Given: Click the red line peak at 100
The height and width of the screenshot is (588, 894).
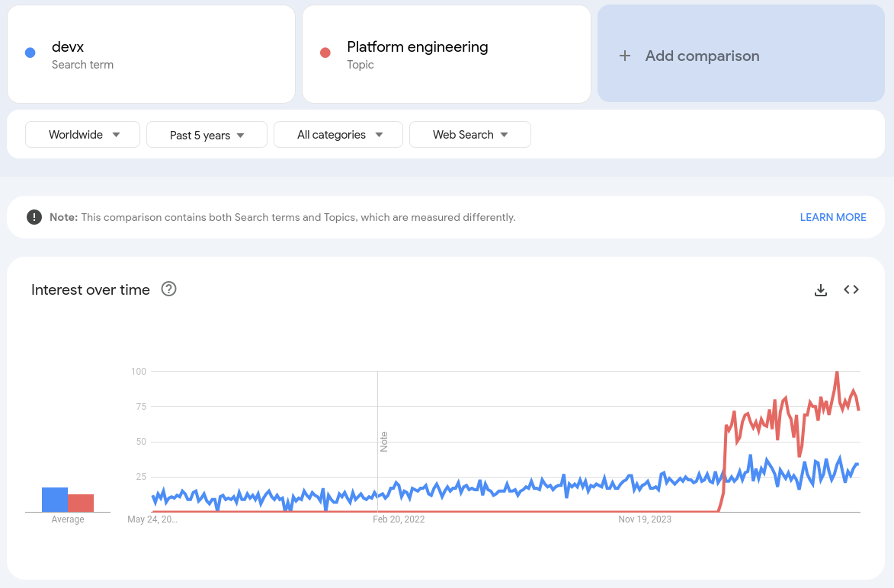Looking at the screenshot, I should (837, 372).
